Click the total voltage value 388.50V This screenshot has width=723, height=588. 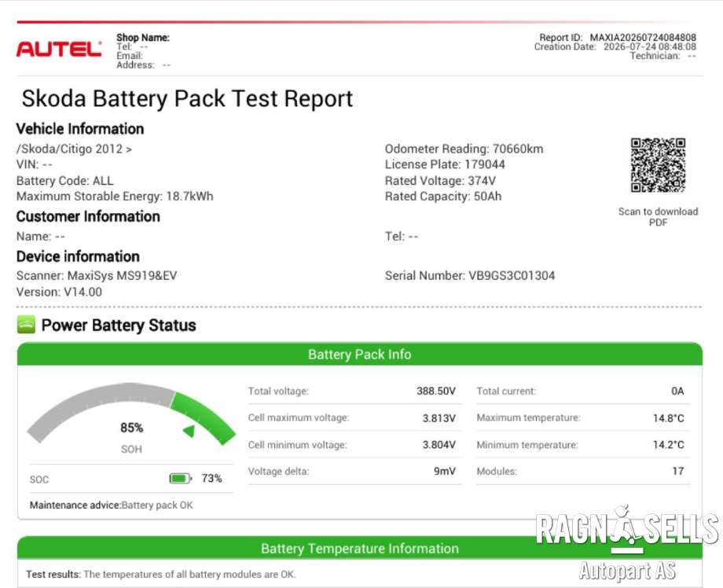tap(435, 391)
